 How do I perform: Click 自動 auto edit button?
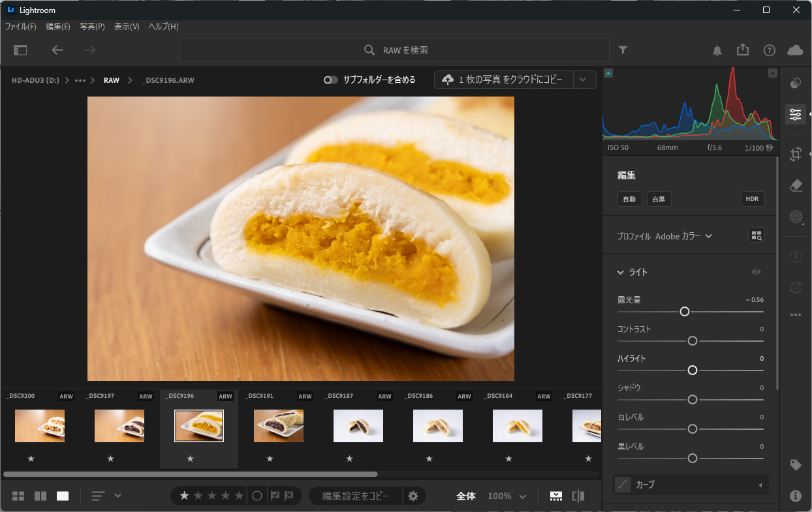coord(630,199)
